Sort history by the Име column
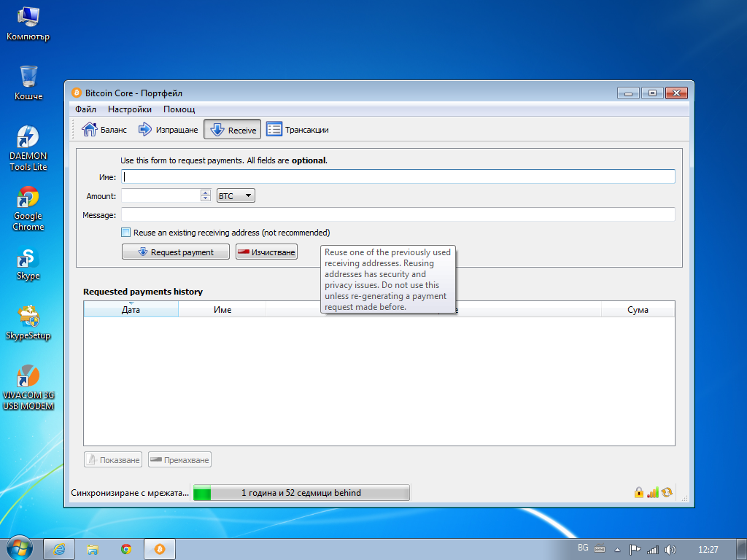The image size is (747, 560). 222,310
